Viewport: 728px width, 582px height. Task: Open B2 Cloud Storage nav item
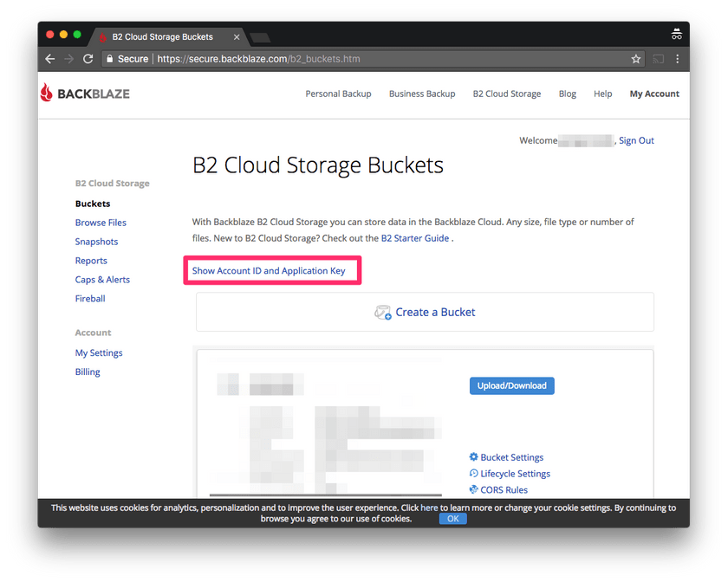(x=507, y=94)
